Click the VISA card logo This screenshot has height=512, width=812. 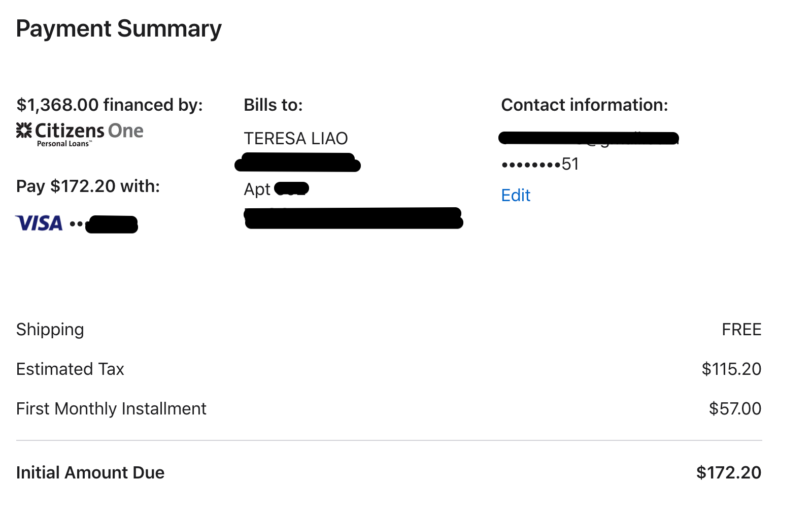[x=39, y=223]
